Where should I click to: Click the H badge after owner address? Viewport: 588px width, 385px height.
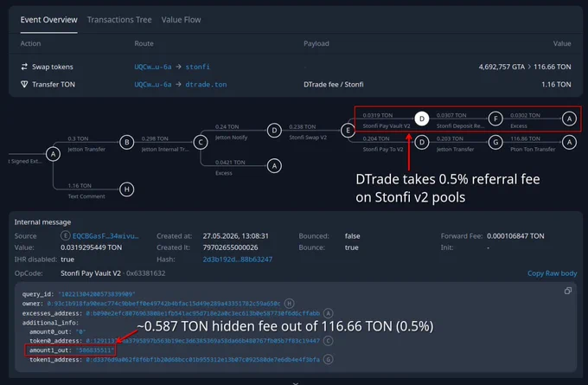tap(289, 303)
